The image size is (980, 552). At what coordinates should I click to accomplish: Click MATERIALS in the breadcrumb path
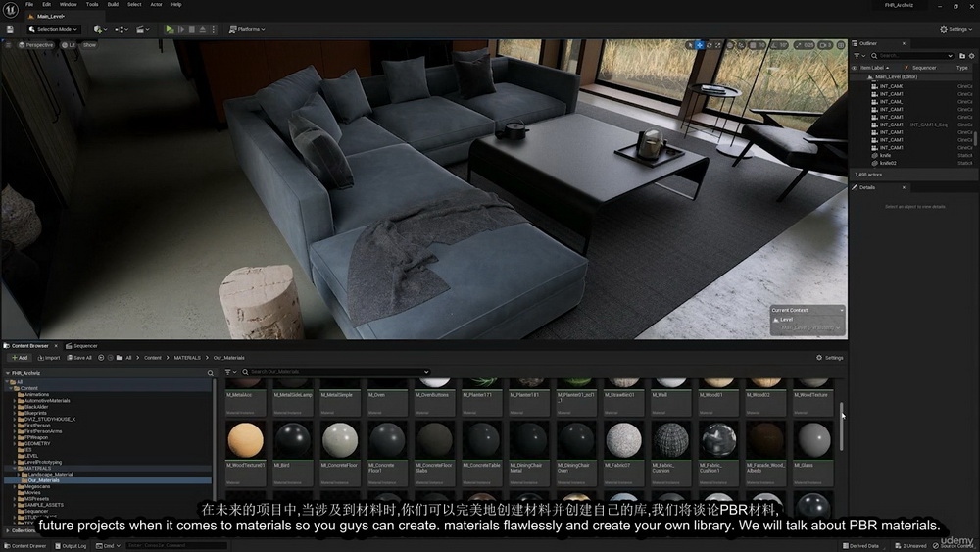[x=187, y=358]
